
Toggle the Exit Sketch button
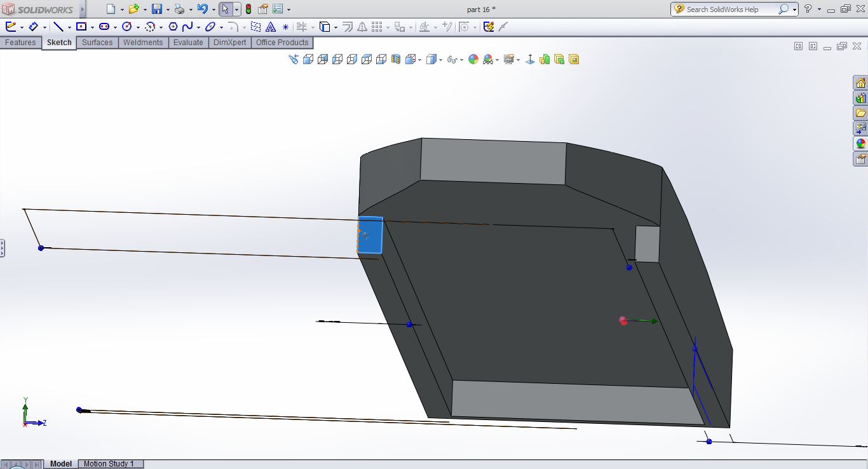pyautogui.click(x=10, y=27)
